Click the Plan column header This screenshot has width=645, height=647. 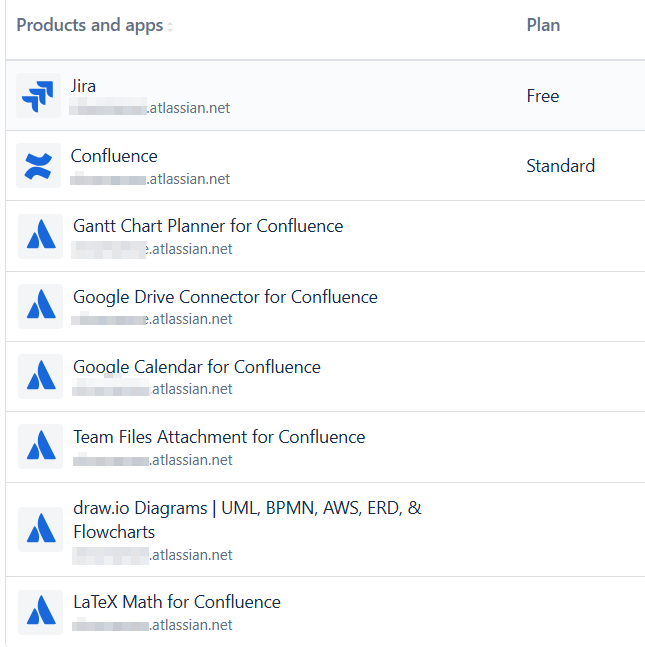point(543,25)
